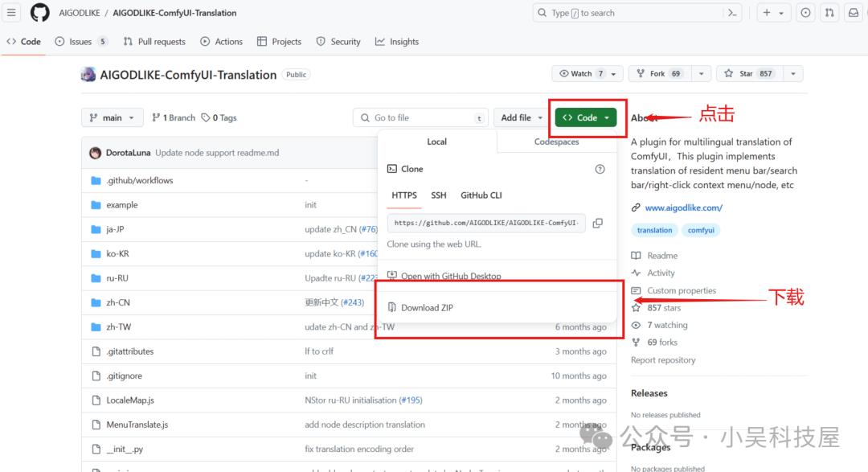Open the main branch selector dropdown

point(112,117)
